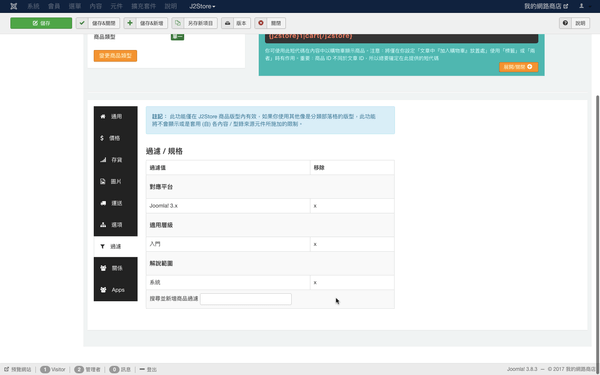Focus the 搜尋並新增商品過濾 search field

(x=246, y=299)
